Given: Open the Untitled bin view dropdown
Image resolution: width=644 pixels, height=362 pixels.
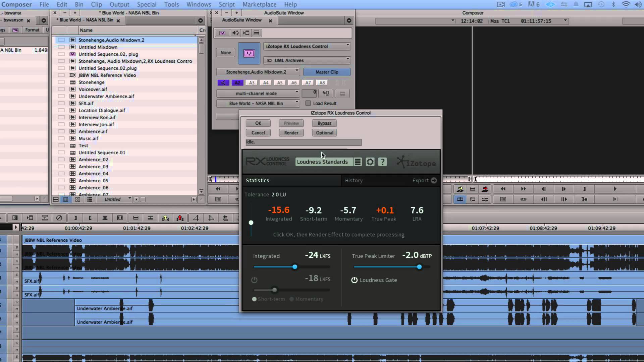Looking at the screenshot, I should (114, 199).
